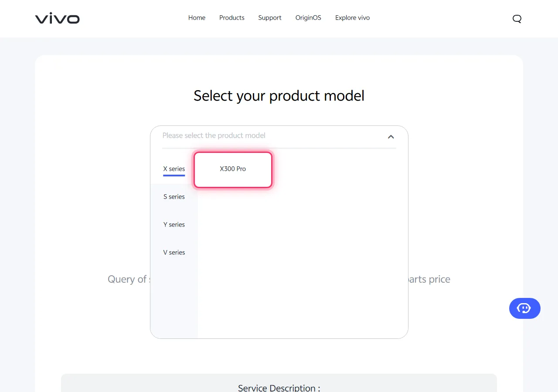
Task: Open the Explore vivo menu
Action: pos(353,18)
